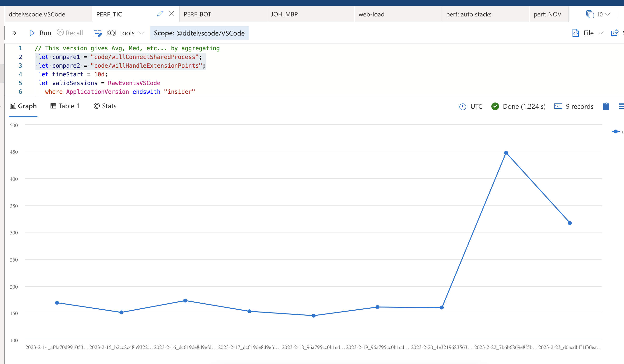This screenshot has height=364, width=624.
Task: Open the Share query icon beside File
Action: coord(615,33)
